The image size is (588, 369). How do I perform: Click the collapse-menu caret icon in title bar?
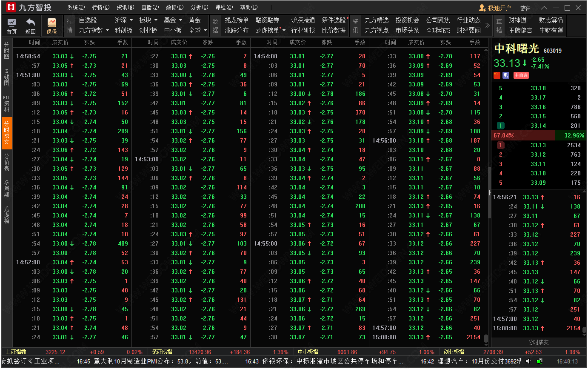point(545,8)
